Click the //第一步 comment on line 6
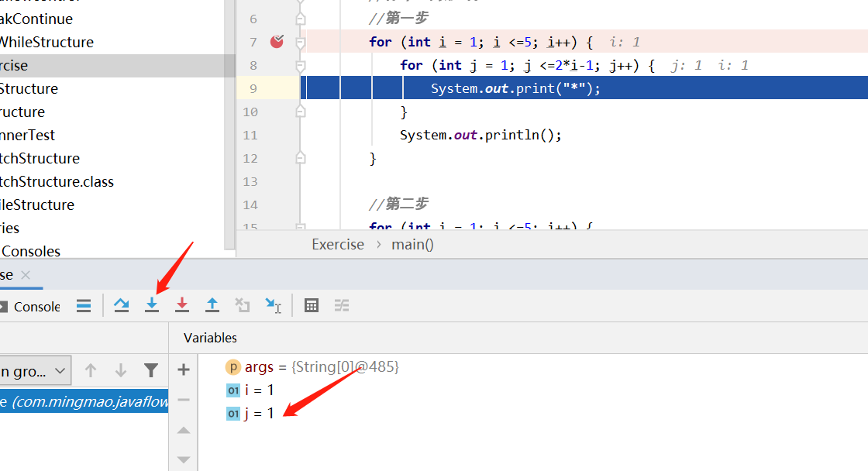This screenshot has height=471, width=868. [398, 19]
